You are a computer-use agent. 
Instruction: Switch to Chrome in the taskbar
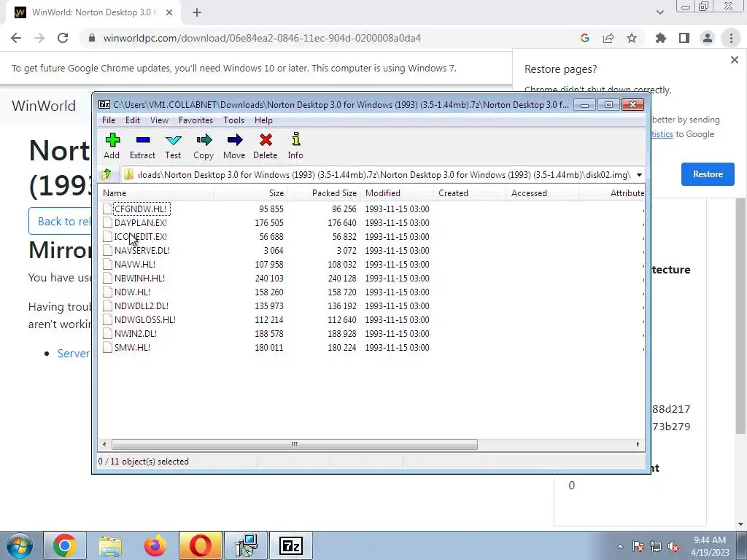65,545
